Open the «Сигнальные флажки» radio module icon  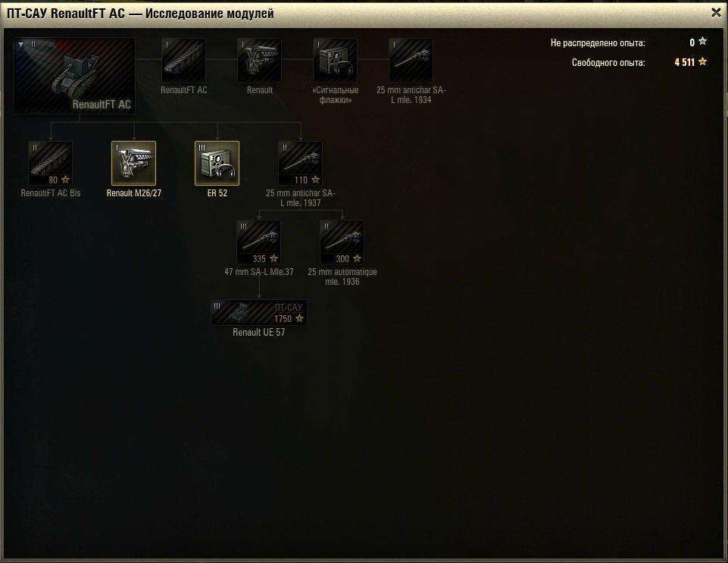pyautogui.click(x=336, y=61)
